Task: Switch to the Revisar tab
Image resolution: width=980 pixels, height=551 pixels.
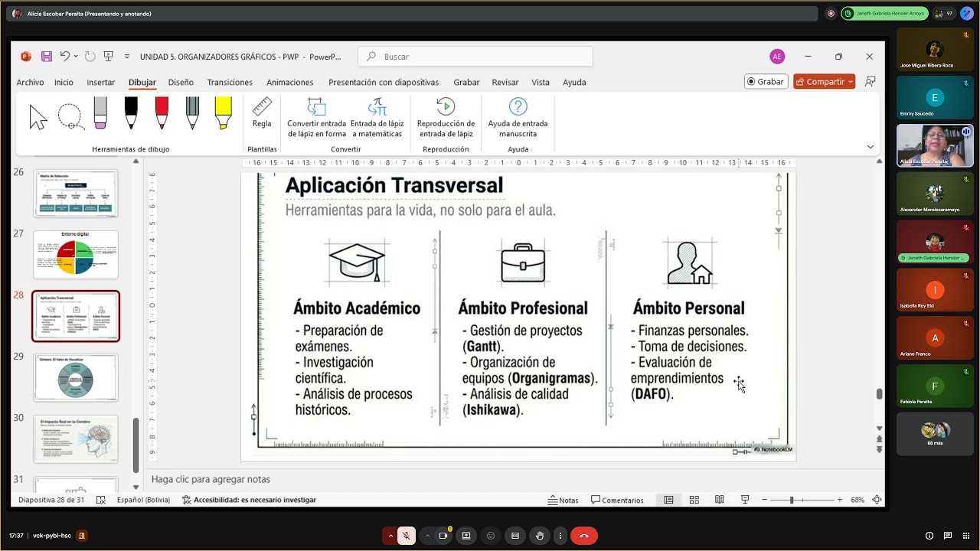Action: pyautogui.click(x=505, y=82)
